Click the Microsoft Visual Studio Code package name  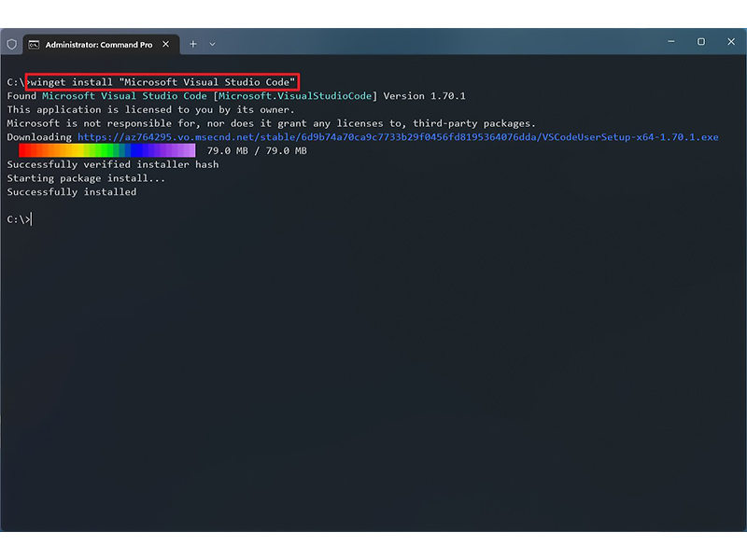click(x=124, y=96)
